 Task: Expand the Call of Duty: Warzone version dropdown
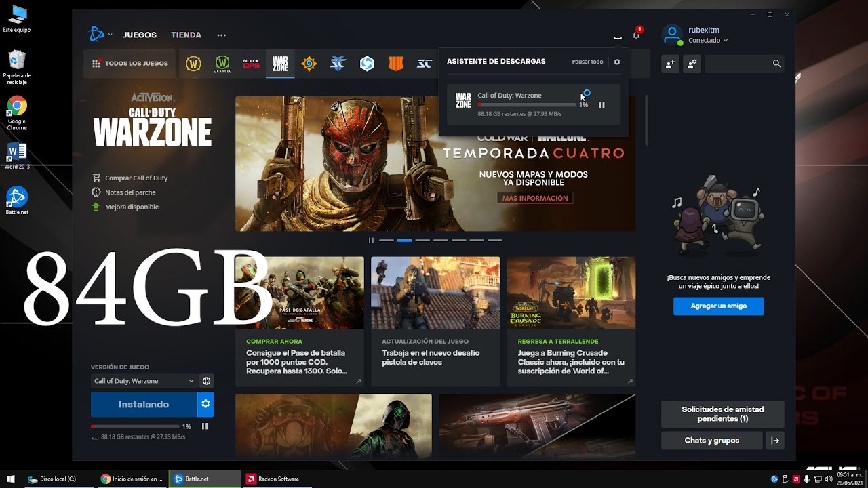click(x=144, y=381)
